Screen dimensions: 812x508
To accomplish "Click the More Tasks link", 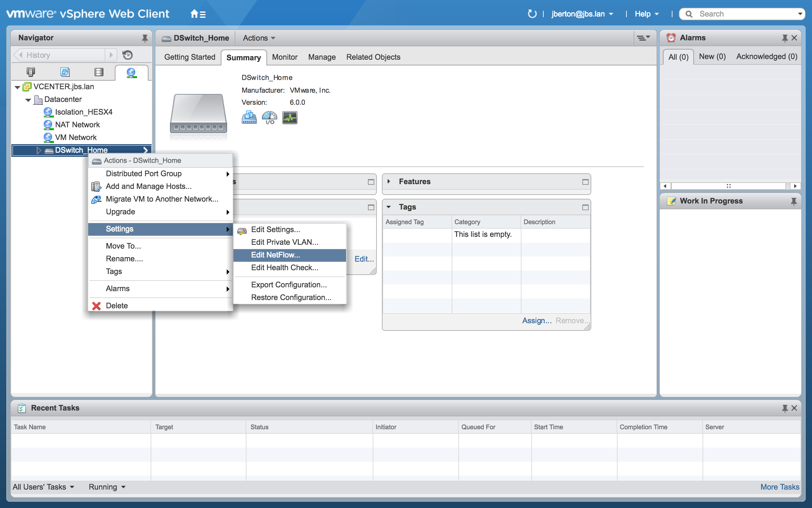I will click(779, 487).
